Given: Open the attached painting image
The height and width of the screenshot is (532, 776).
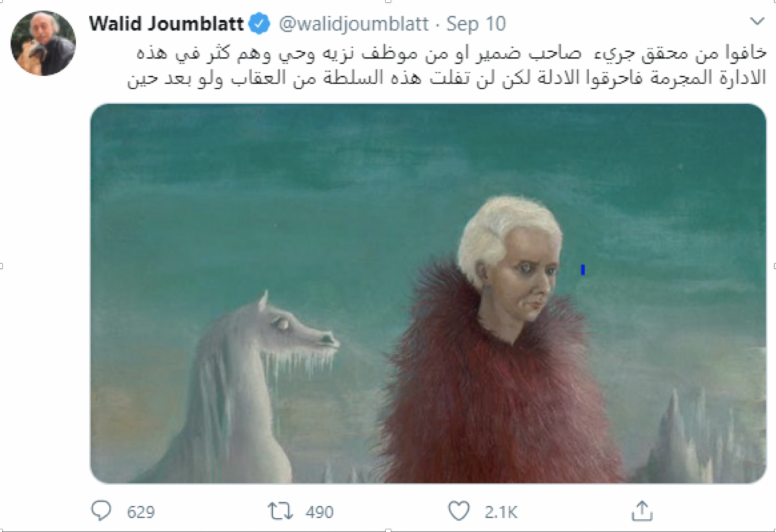Looking at the screenshot, I should pos(428,293).
